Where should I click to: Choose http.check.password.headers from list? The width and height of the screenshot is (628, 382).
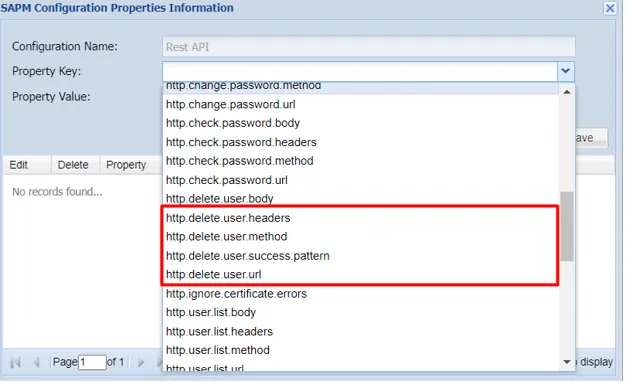[360, 142]
